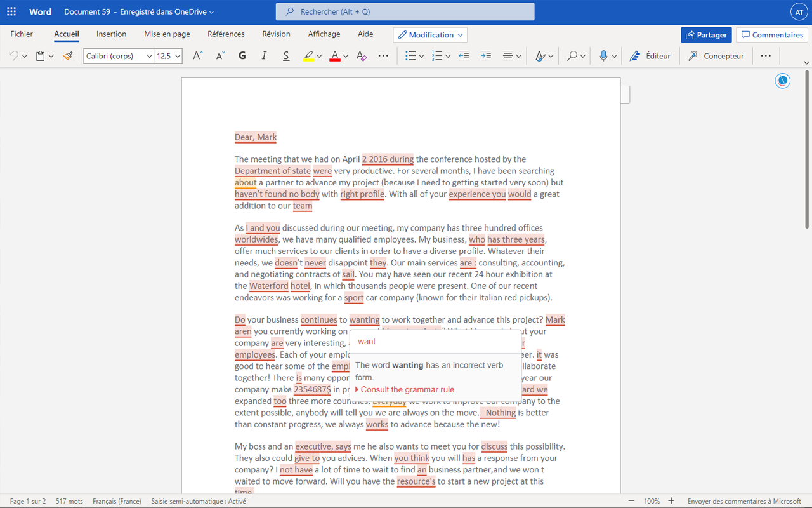
Task: Open the Insertion ribbon tab
Action: pyautogui.click(x=111, y=34)
